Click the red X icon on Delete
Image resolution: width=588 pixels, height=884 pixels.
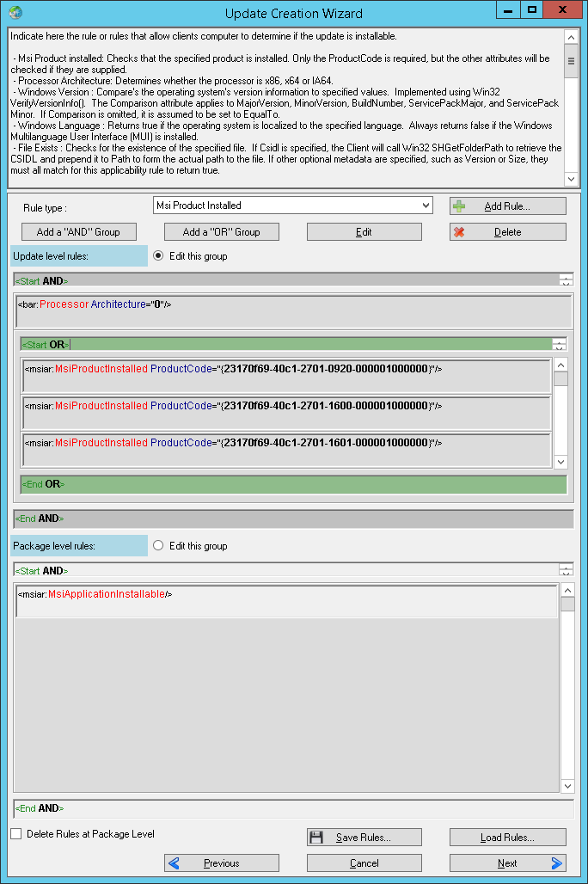(459, 231)
